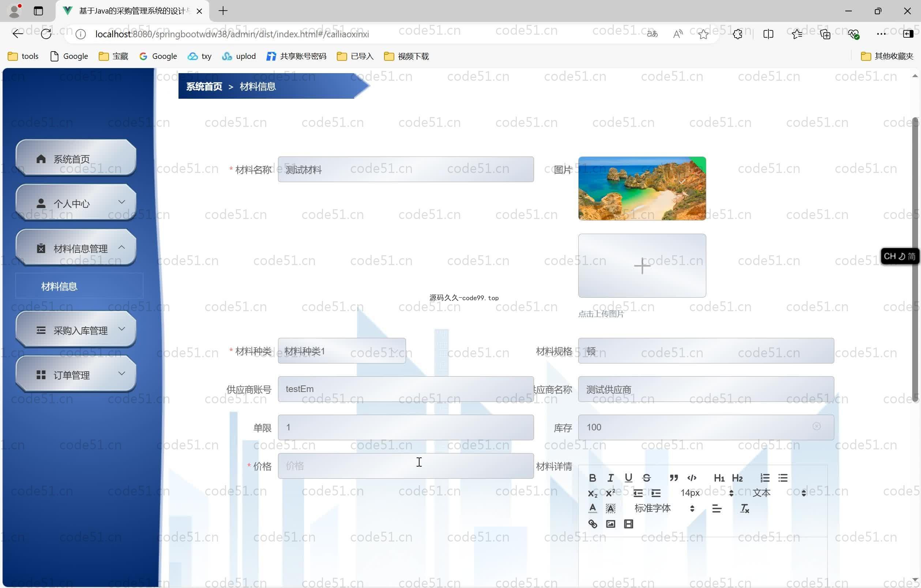Open the 标准字体 font family dropdown

pyautogui.click(x=664, y=509)
